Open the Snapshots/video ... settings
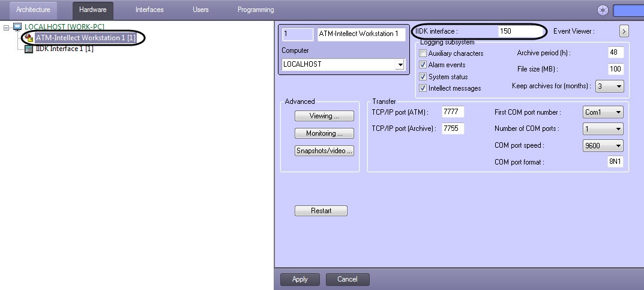 (x=324, y=151)
